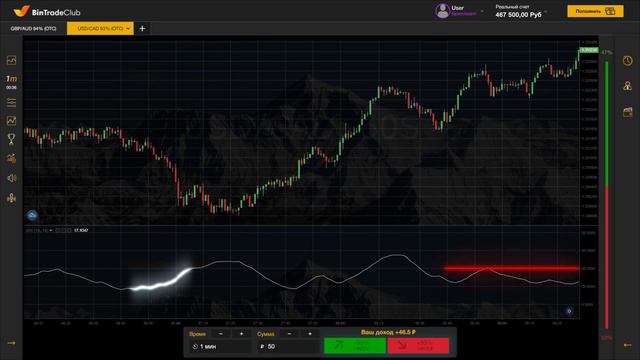Viewport: 640px width, 360px height.
Task: Click the BinTradeClub logo
Action: 47,11
